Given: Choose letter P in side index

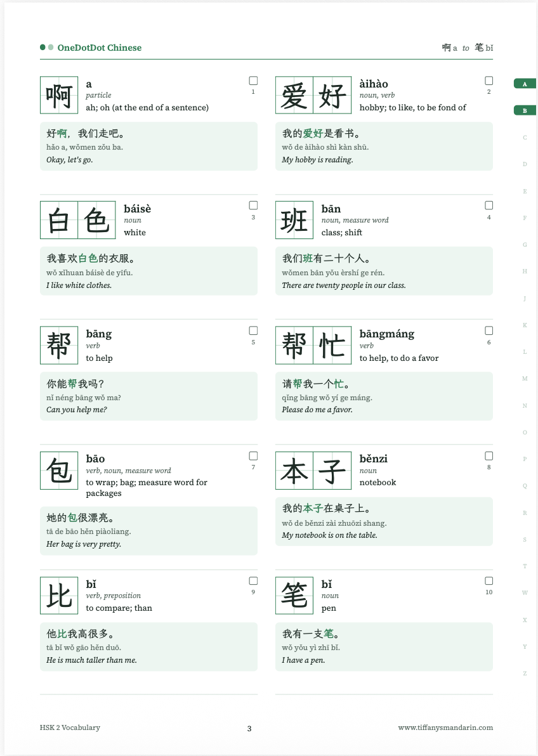Looking at the screenshot, I should click(x=525, y=459).
